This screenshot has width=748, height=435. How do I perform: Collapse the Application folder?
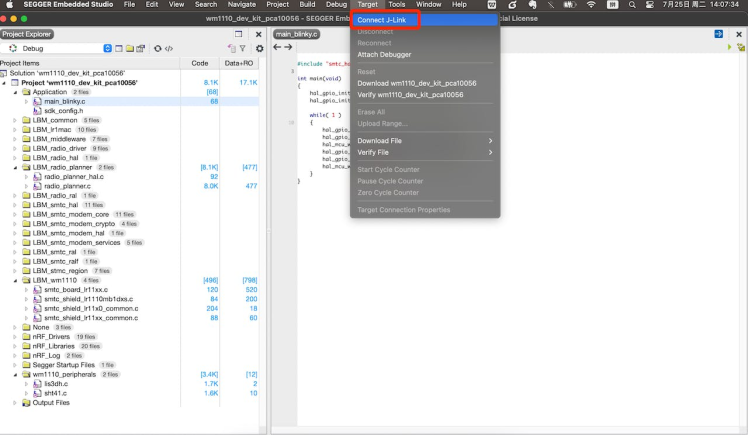[16, 92]
